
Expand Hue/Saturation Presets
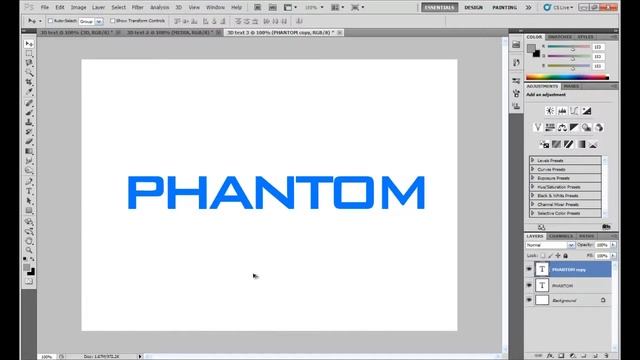[533, 187]
